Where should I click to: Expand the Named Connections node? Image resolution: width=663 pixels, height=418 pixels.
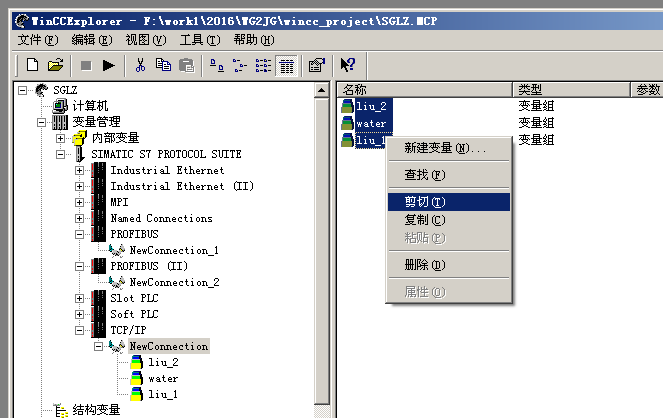[79, 218]
